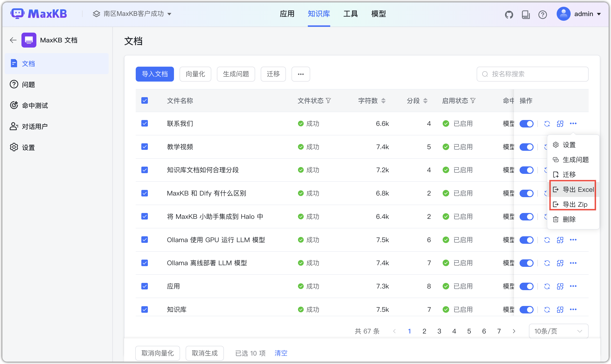Toggle the 知识库 row enable switch
This screenshot has width=611, height=364.
tap(526, 309)
